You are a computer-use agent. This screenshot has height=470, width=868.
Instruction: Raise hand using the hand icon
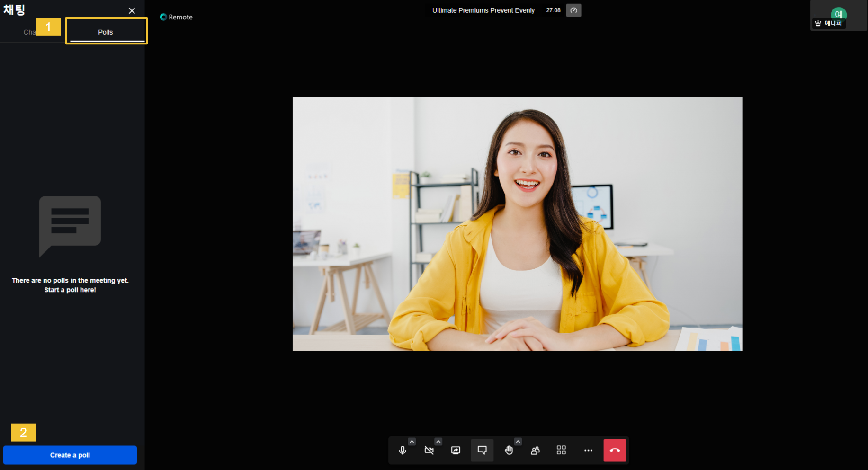coord(509,450)
